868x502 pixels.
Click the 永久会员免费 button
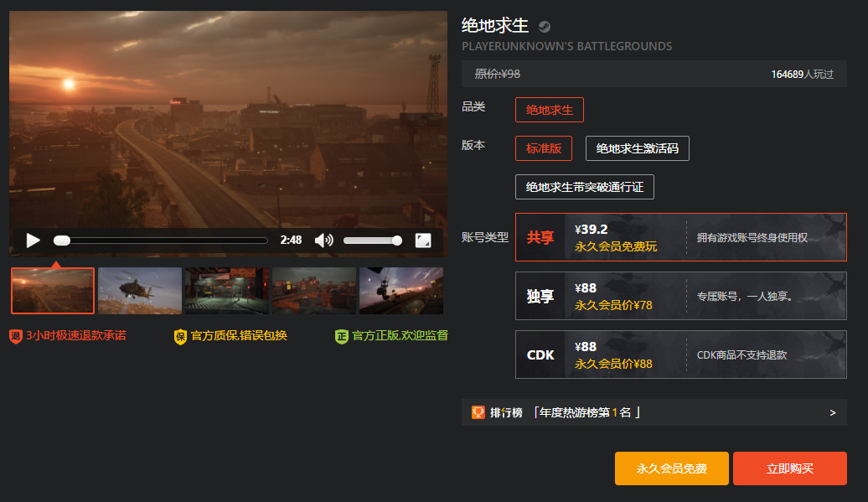pos(671,468)
